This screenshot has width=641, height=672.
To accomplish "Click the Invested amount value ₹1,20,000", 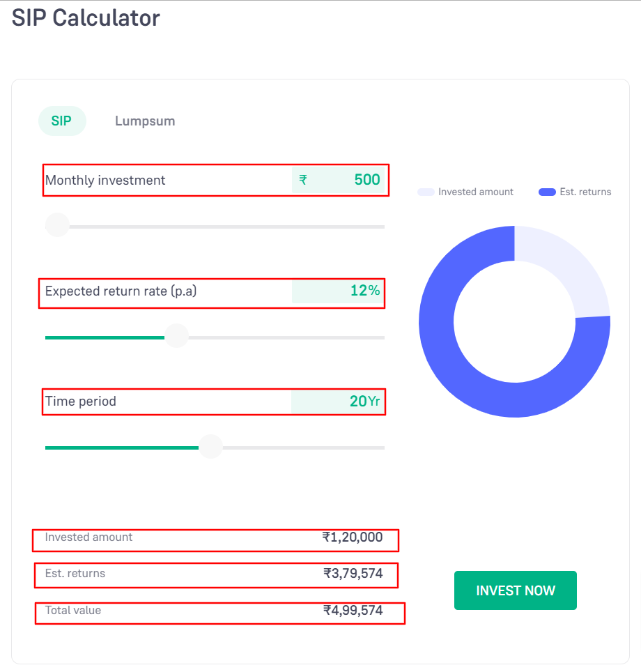I will pos(352,537).
